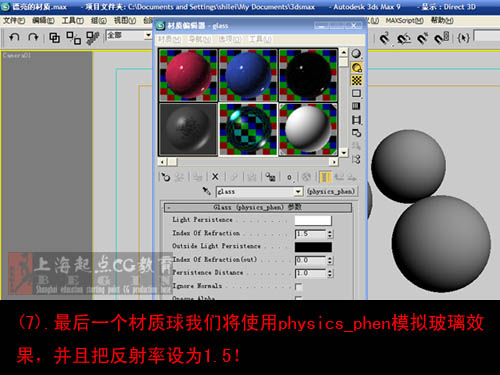This screenshot has height=375, width=500.
Task: Open the 编辑 (Edit) menu
Action: [x=43, y=21]
